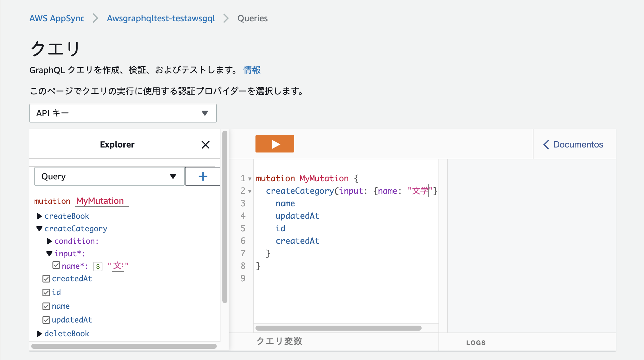Open the 情報 info link
This screenshot has width=644, height=360.
coord(252,70)
